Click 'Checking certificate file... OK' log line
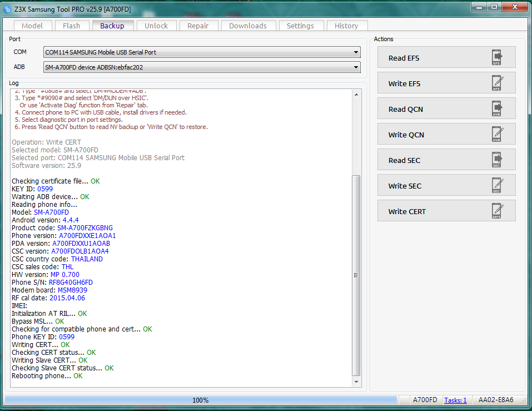The width and height of the screenshot is (532, 411). pos(56,181)
